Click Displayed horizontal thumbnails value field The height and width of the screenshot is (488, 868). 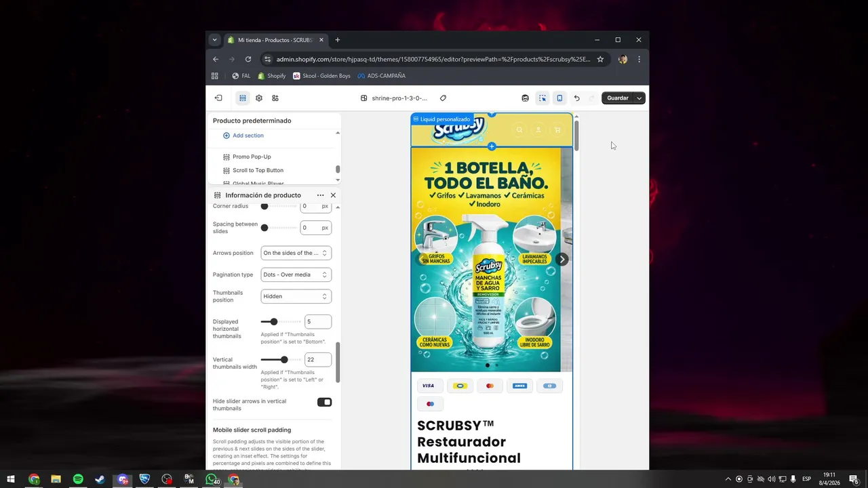(x=317, y=322)
